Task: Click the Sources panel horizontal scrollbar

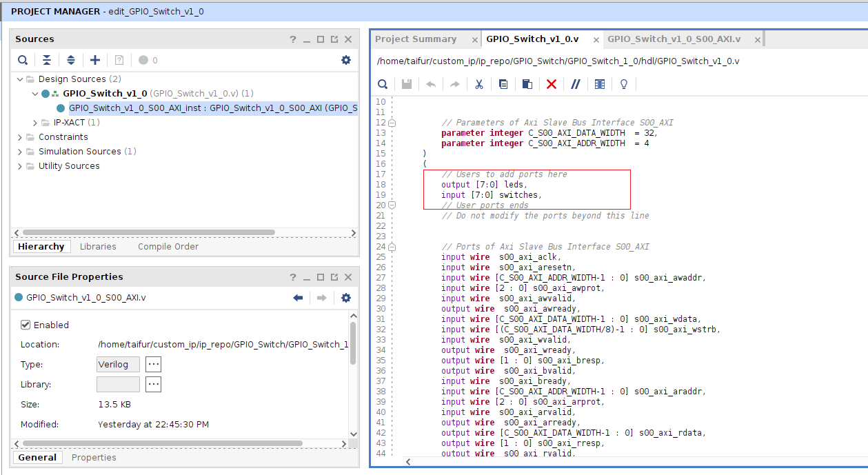Action: [x=148, y=232]
